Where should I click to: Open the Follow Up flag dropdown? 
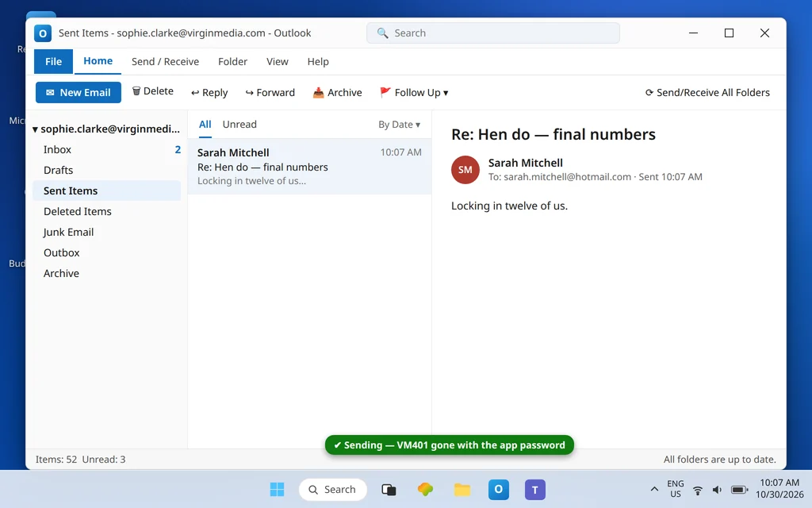click(414, 92)
